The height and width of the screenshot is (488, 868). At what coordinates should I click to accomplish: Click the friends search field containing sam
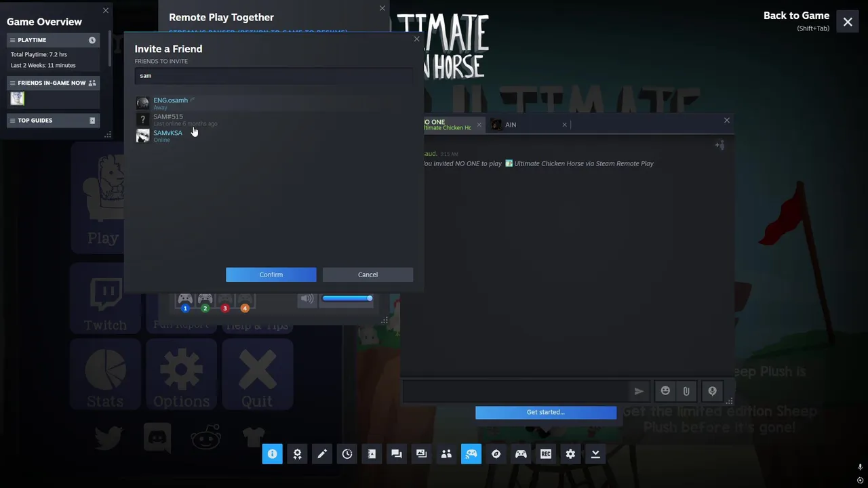274,76
